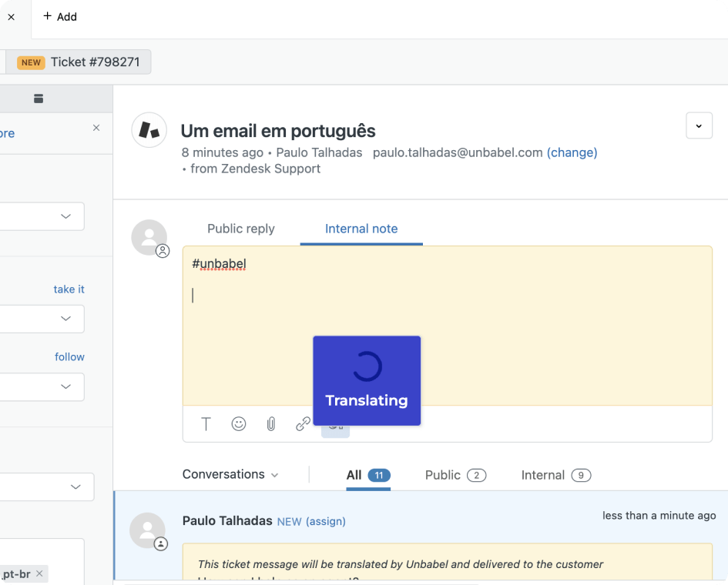Click the Paulo Talhadas comment author name
This screenshot has width=728, height=585.
point(227,521)
